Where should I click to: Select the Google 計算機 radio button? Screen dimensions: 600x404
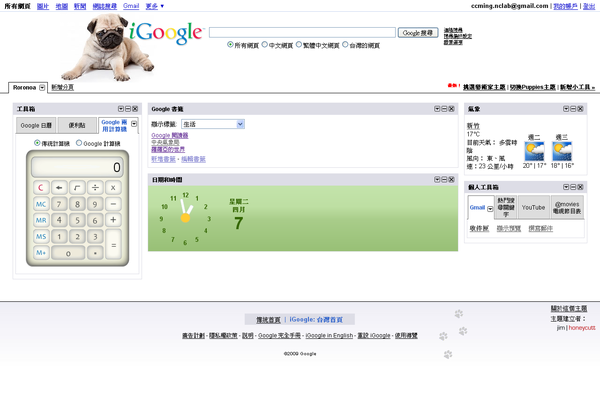(x=79, y=143)
